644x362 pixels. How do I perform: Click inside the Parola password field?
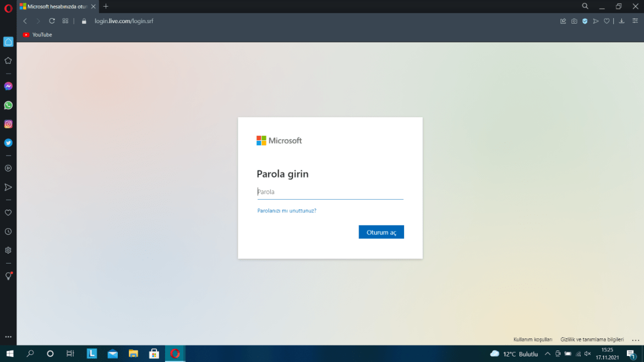[x=330, y=191]
